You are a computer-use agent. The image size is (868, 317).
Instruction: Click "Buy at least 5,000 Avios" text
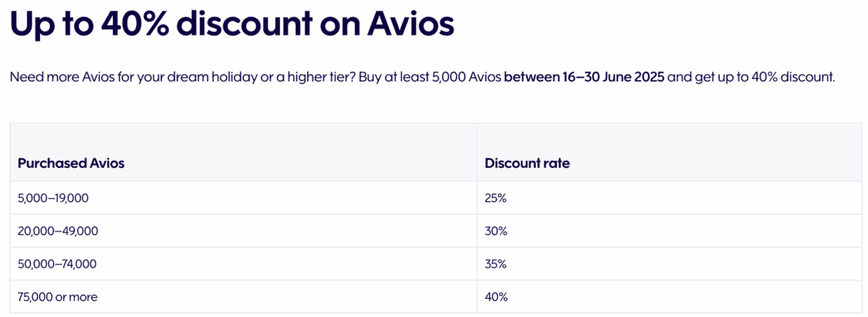[x=429, y=77]
